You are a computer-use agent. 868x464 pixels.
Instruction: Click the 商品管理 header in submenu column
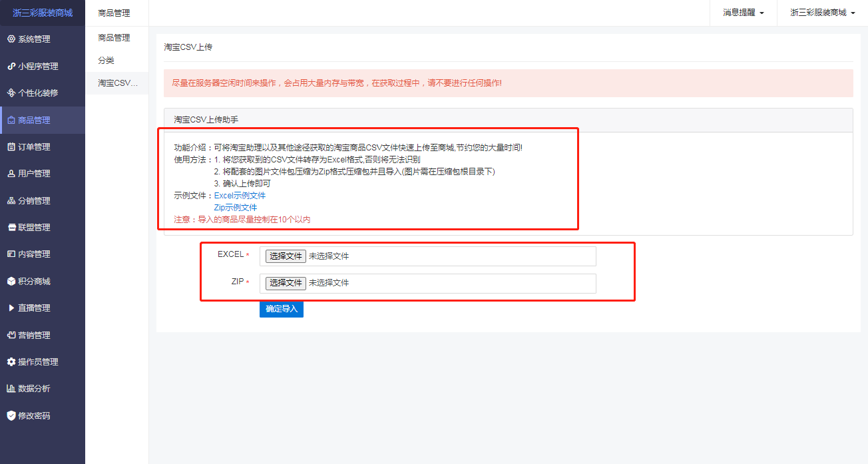[x=114, y=13]
